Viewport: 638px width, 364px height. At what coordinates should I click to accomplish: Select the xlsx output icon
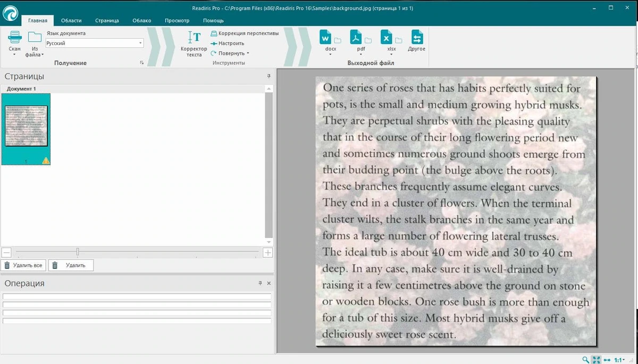tap(387, 38)
